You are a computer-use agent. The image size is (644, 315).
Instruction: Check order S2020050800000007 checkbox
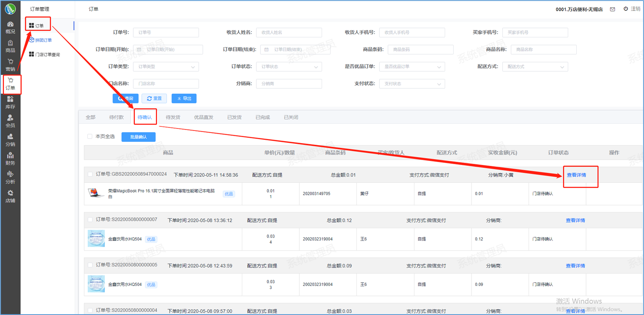point(90,220)
